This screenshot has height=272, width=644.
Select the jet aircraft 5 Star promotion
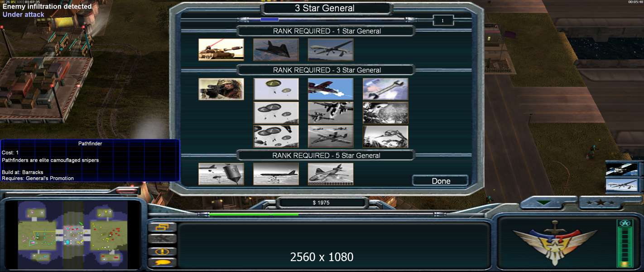coord(331,174)
